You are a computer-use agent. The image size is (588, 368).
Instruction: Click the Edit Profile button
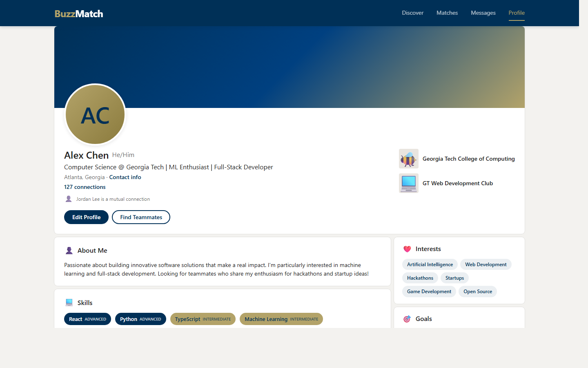86,217
